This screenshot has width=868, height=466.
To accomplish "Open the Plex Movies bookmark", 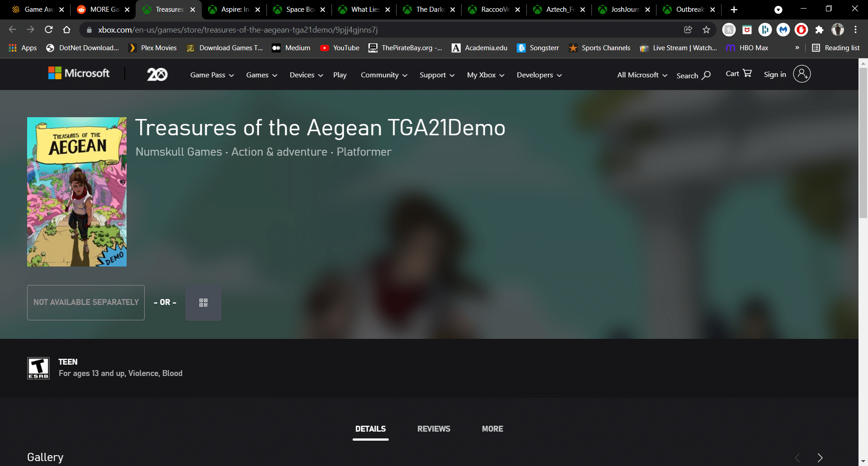I will tap(152, 48).
